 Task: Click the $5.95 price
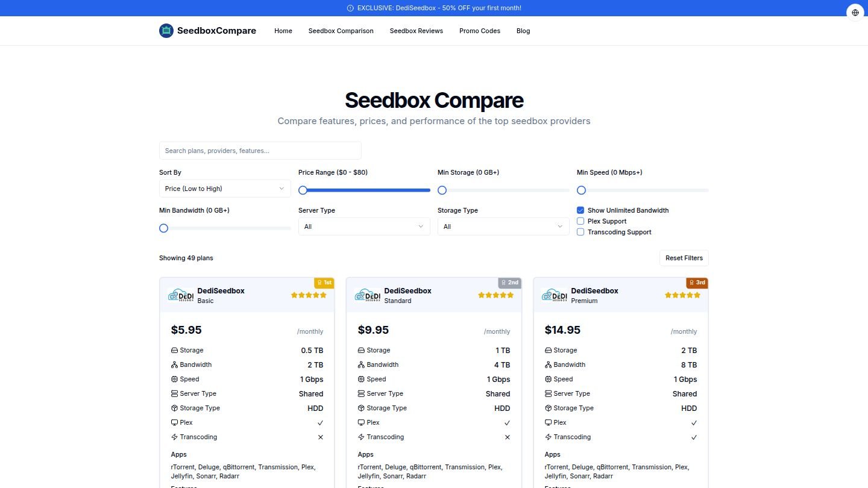(186, 330)
